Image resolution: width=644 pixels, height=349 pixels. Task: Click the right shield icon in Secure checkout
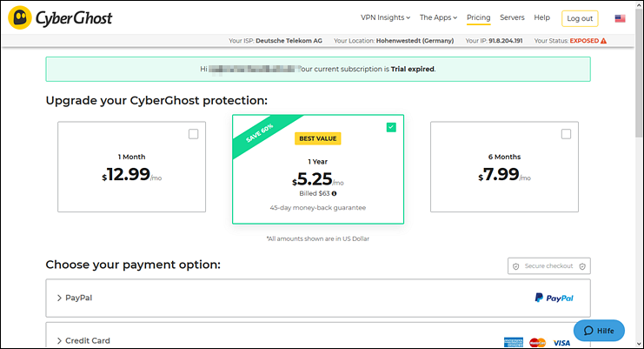point(582,266)
